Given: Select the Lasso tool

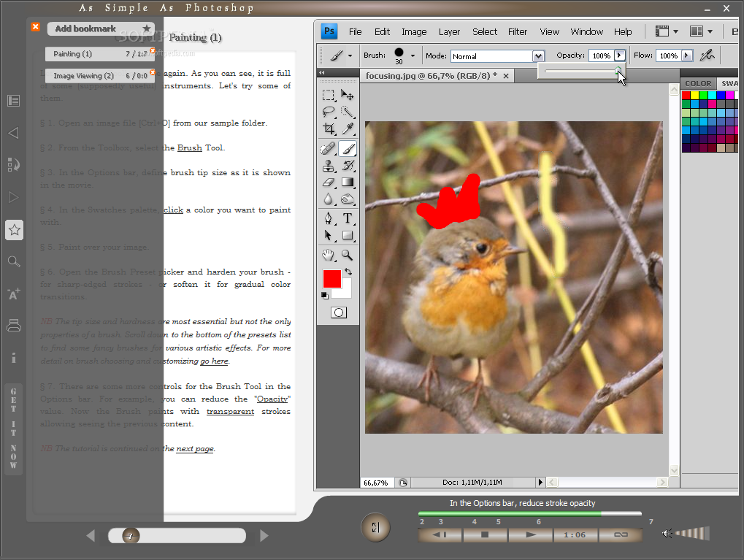Looking at the screenshot, I should point(329,112).
